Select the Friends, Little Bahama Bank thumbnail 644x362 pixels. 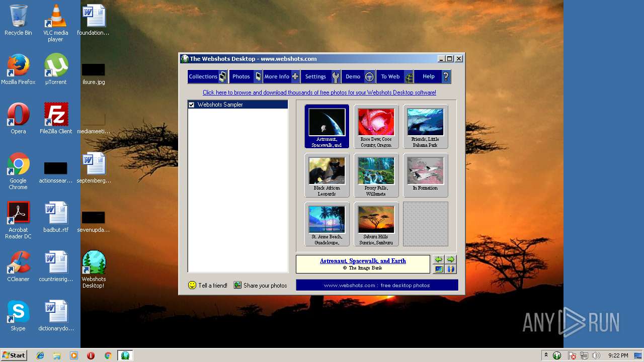click(x=425, y=126)
